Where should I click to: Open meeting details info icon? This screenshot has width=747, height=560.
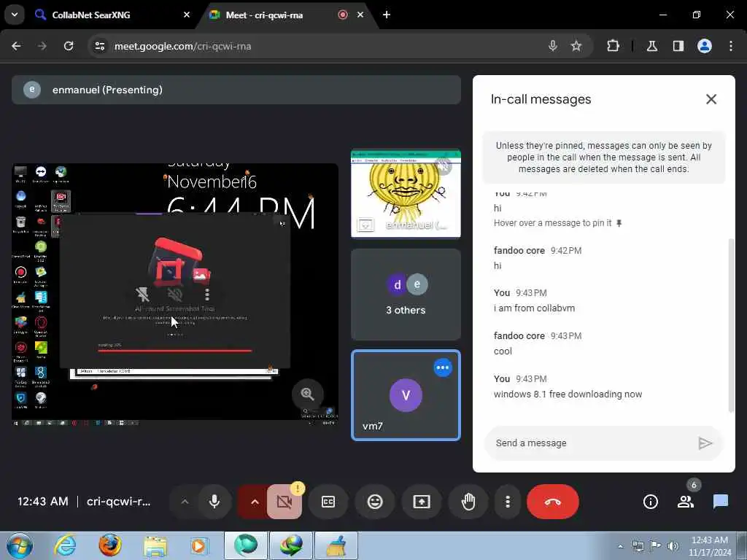pos(650,502)
